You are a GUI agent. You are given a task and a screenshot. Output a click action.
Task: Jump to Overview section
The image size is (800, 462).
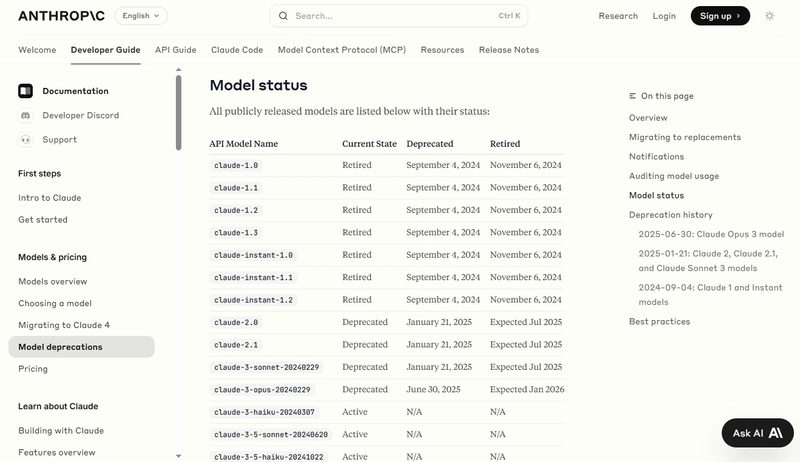click(x=648, y=118)
